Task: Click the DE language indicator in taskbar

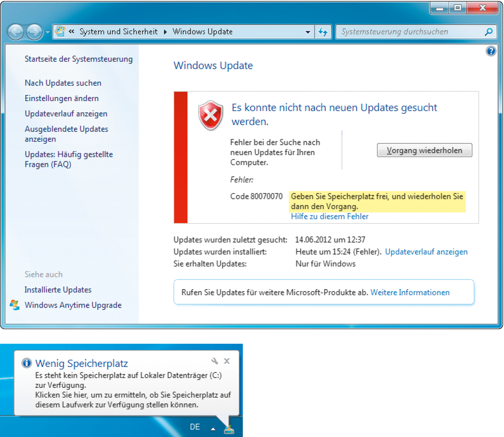Action: 195,427
